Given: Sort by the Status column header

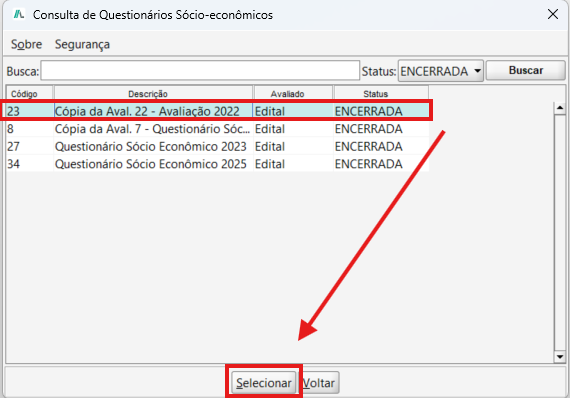Looking at the screenshot, I should coord(381,94).
